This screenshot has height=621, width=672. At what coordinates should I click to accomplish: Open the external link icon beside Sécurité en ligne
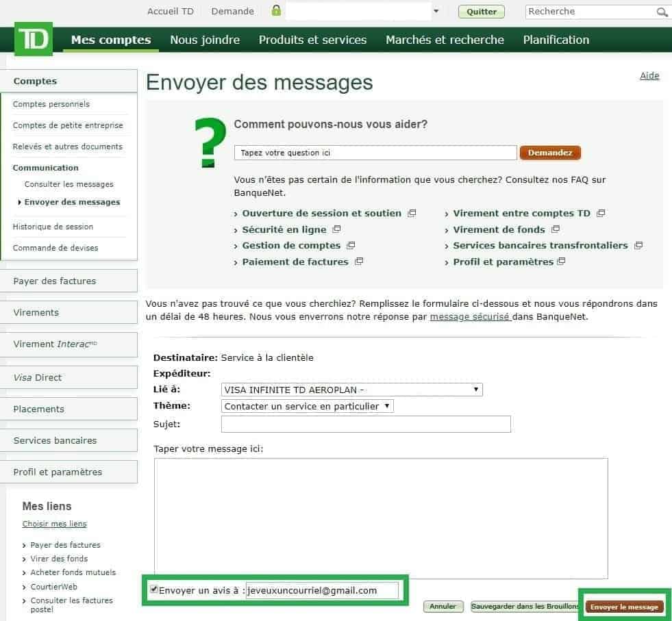click(336, 229)
